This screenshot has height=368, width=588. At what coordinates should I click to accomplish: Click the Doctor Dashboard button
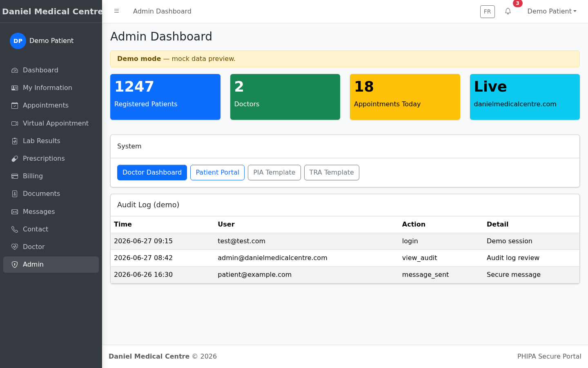(x=152, y=173)
